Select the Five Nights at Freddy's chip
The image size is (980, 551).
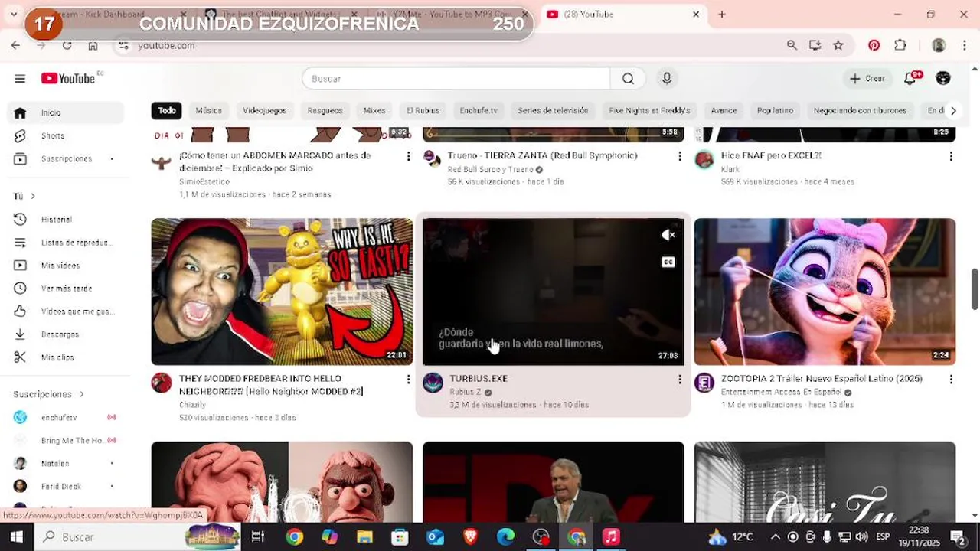point(649,111)
